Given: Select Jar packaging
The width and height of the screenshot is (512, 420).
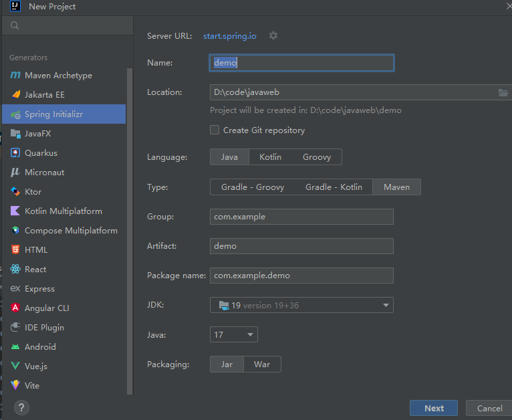Looking at the screenshot, I should pos(227,364).
